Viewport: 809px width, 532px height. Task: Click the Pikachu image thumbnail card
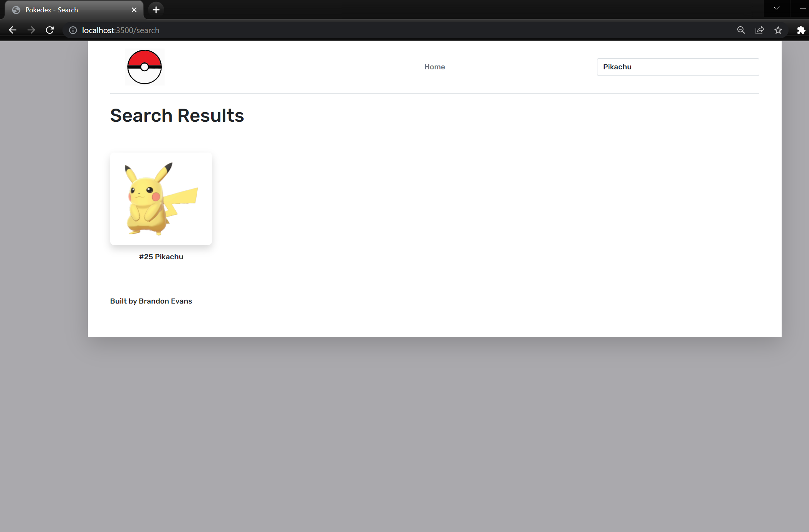(161, 199)
